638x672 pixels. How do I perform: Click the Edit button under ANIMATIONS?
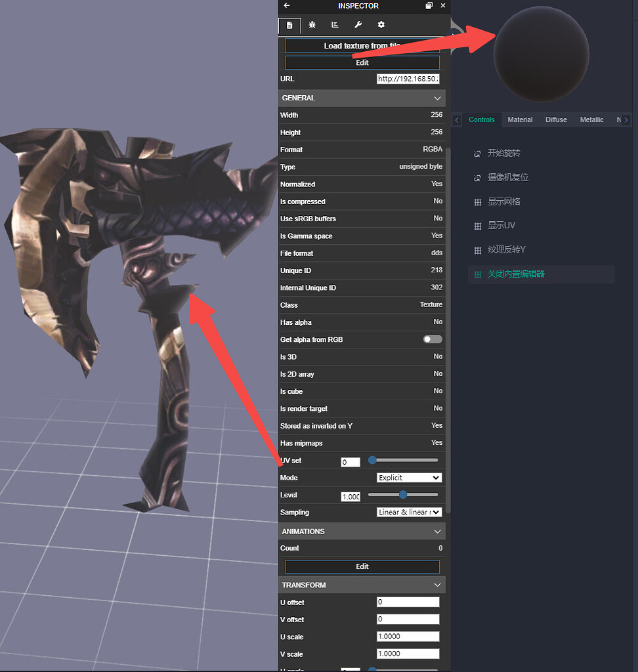pos(362,566)
